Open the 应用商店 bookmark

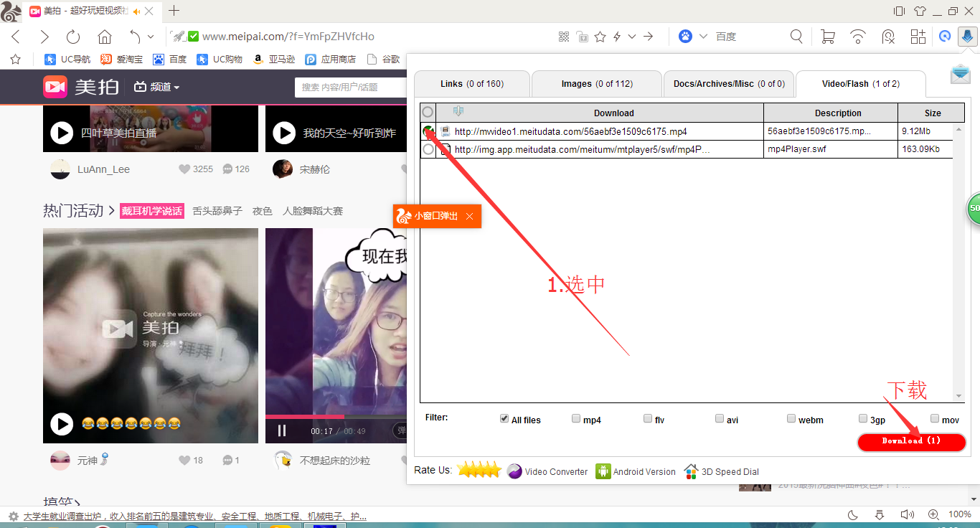pyautogui.click(x=331, y=60)
